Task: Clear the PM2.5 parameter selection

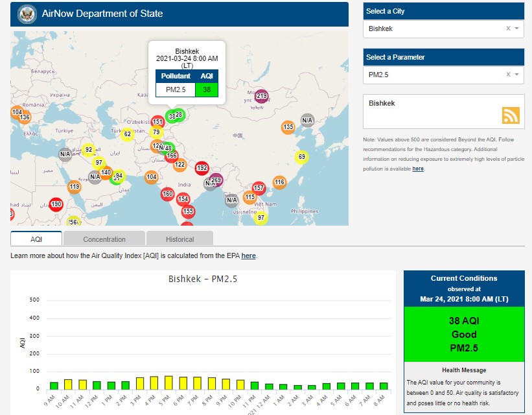Action: pyautogui.click(x=508, y=75)
